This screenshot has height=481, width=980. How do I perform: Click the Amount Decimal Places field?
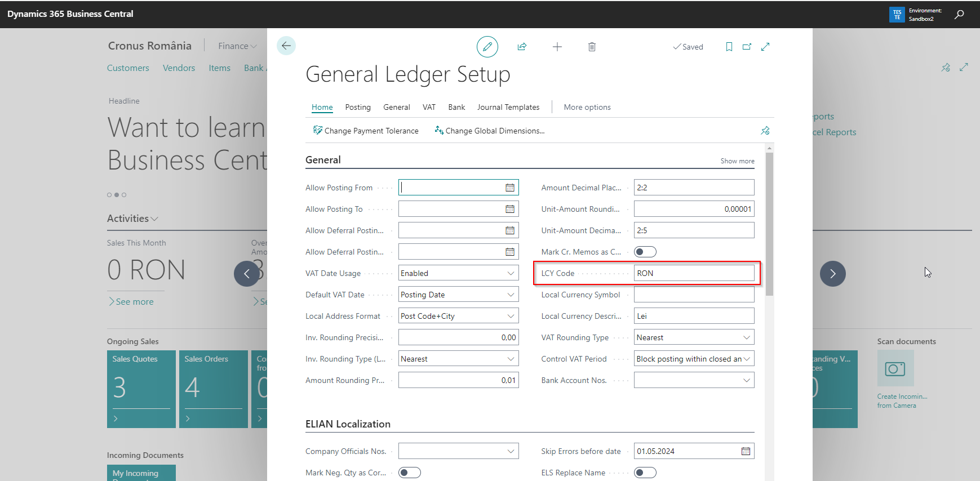point(694,188)
